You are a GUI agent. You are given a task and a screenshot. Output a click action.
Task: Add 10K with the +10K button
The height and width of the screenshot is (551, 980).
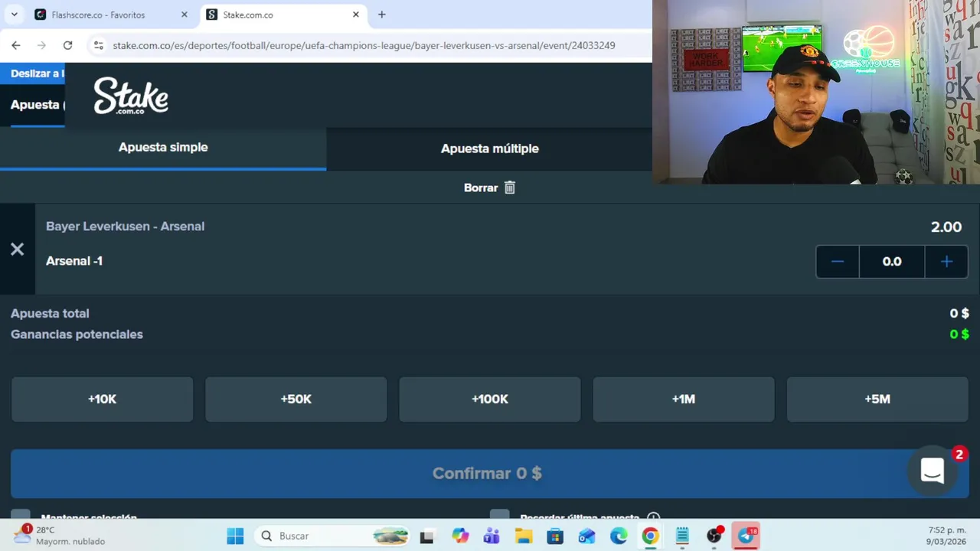coord(103,399)
